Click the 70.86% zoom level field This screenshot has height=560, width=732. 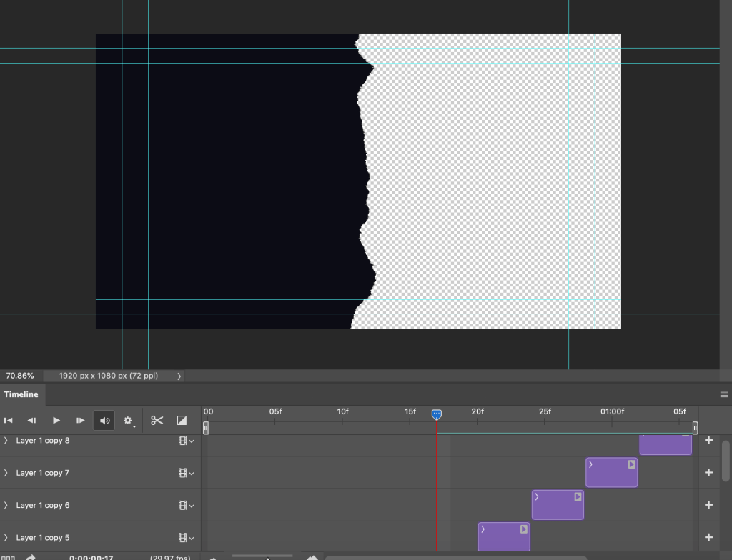click(20, 376)
